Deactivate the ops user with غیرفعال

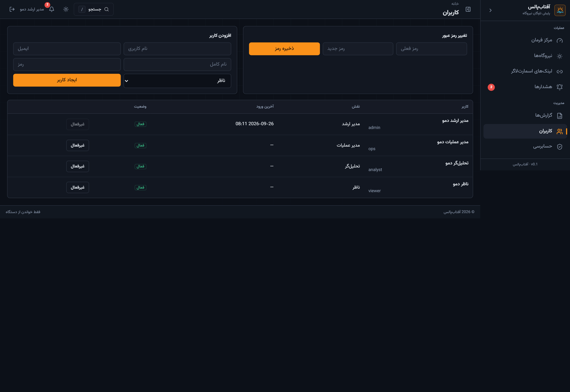78,145
